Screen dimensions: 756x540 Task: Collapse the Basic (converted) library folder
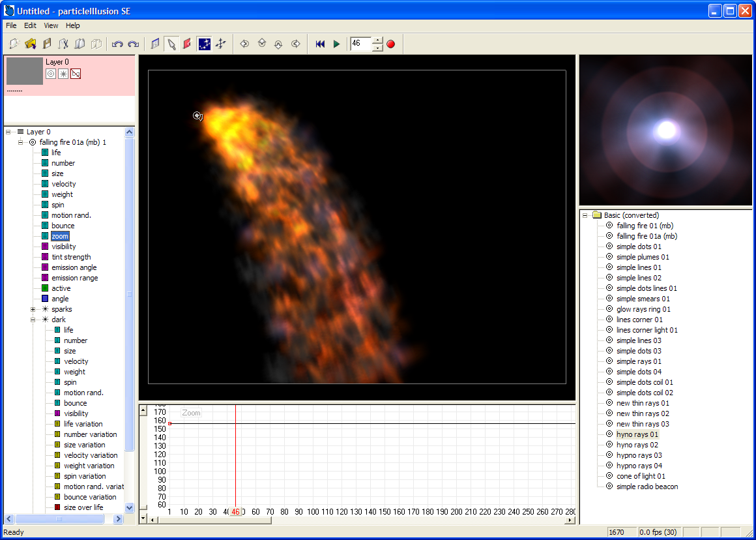point(585,215)
